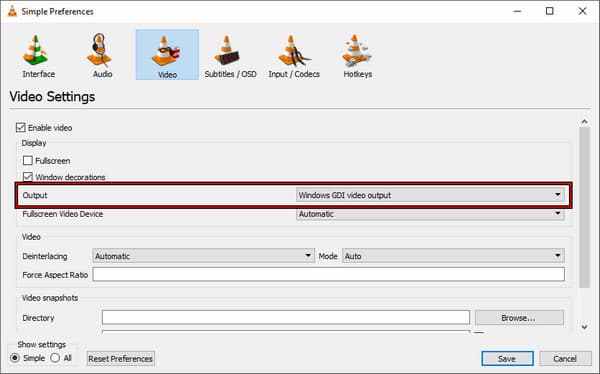Open the Fullscreen Video Device dropdown
This screenshot has width=600, height=374.
point(430,214)
